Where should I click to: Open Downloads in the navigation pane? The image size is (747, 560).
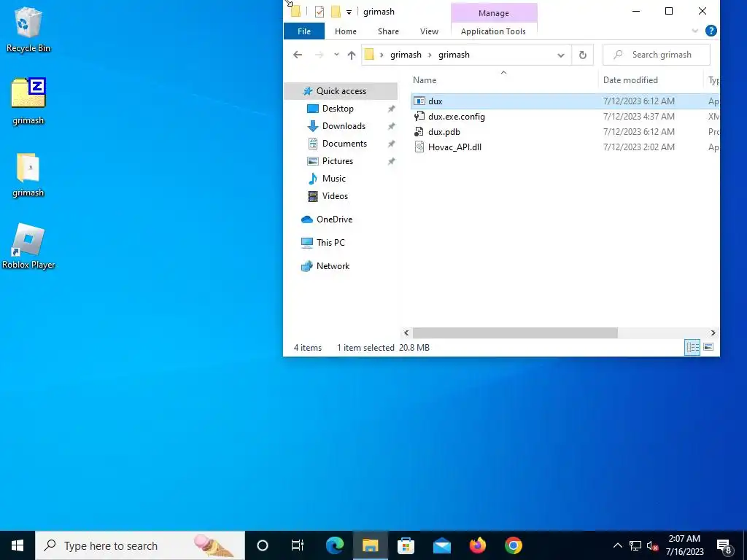click(x=344, y=126)
